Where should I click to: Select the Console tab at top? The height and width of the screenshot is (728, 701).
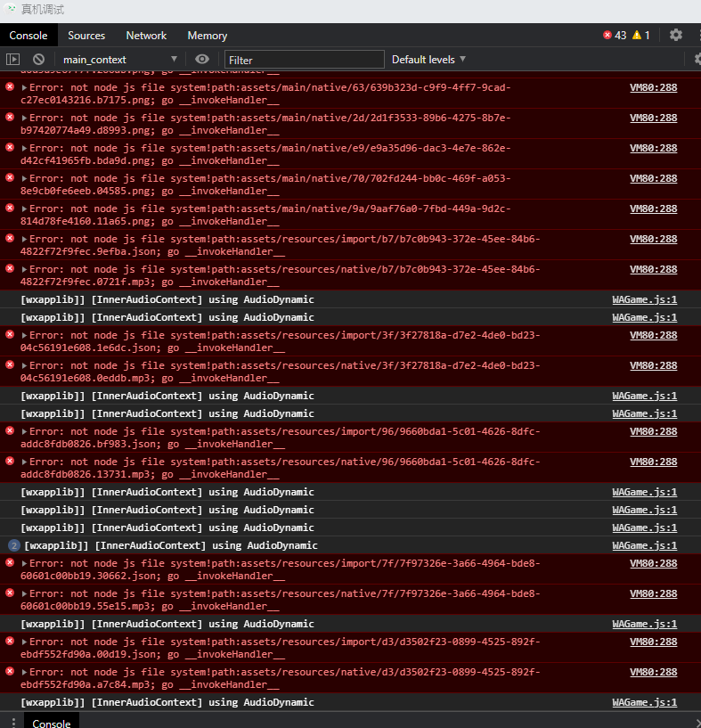[29, 36]
